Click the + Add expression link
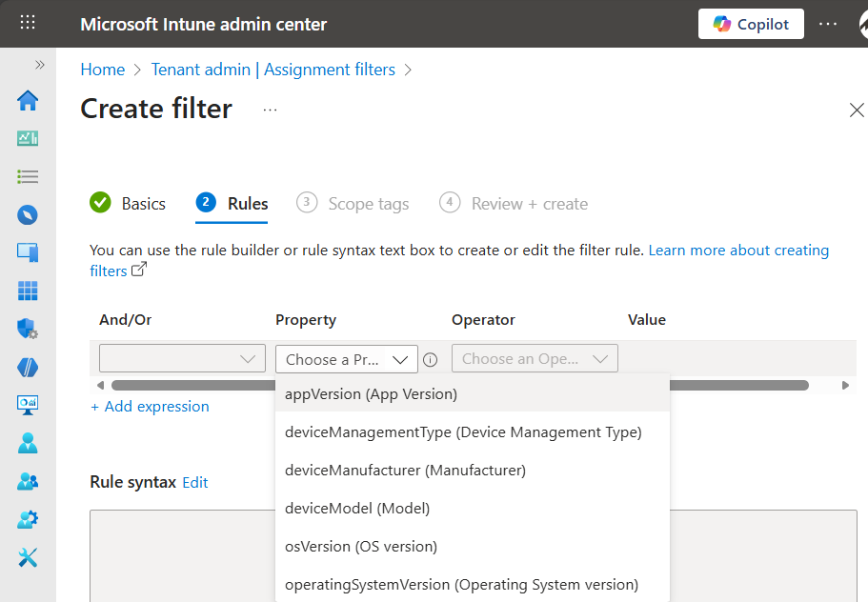Screen dimensions: 868x602 (x=150, y=407)
